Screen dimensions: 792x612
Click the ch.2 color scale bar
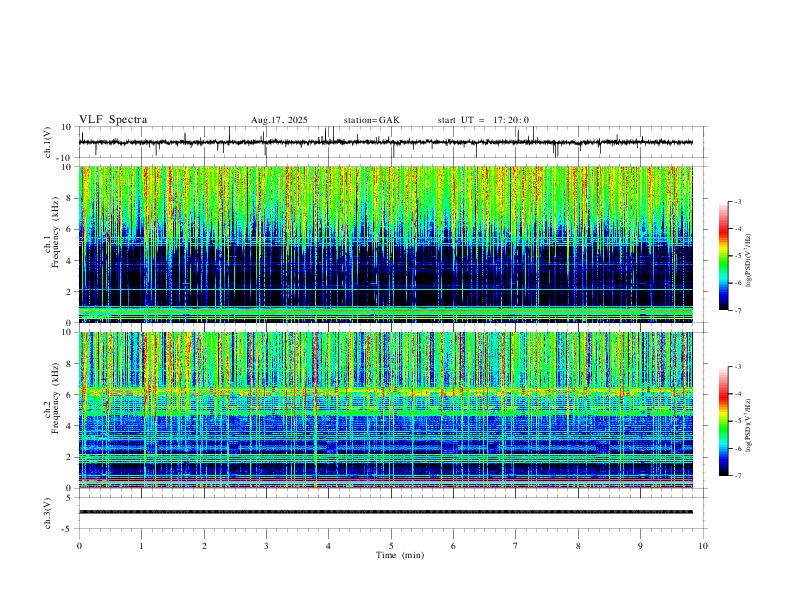click(723, 421)
